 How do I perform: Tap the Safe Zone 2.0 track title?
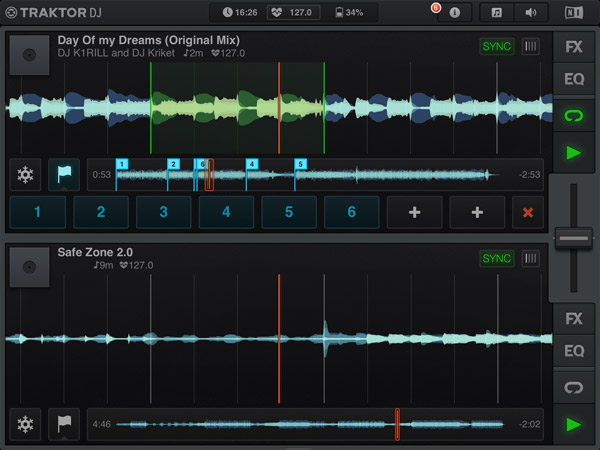[95, 253]
